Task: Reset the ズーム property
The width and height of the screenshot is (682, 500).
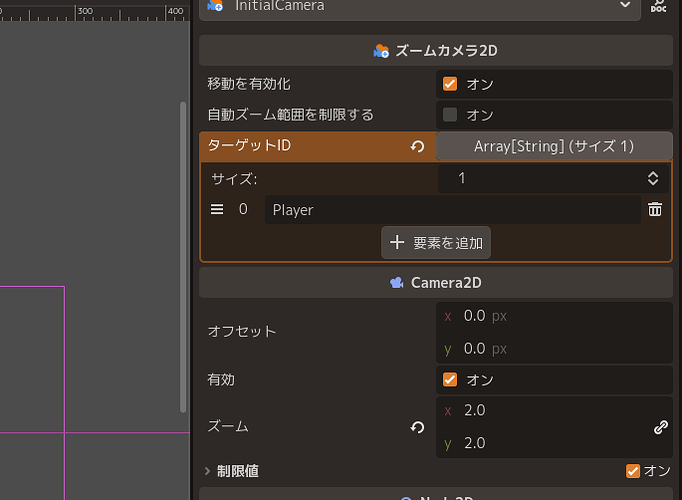Action: 417,427
